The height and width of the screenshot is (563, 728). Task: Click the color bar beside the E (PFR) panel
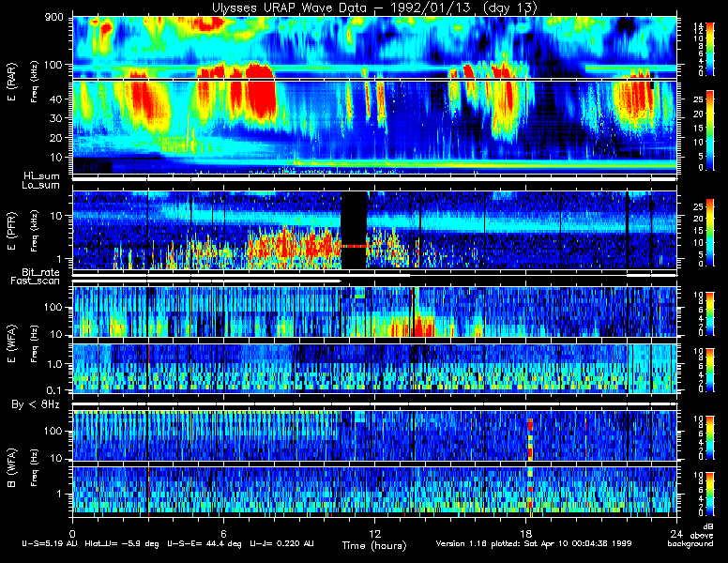click(x=710, y=233)
